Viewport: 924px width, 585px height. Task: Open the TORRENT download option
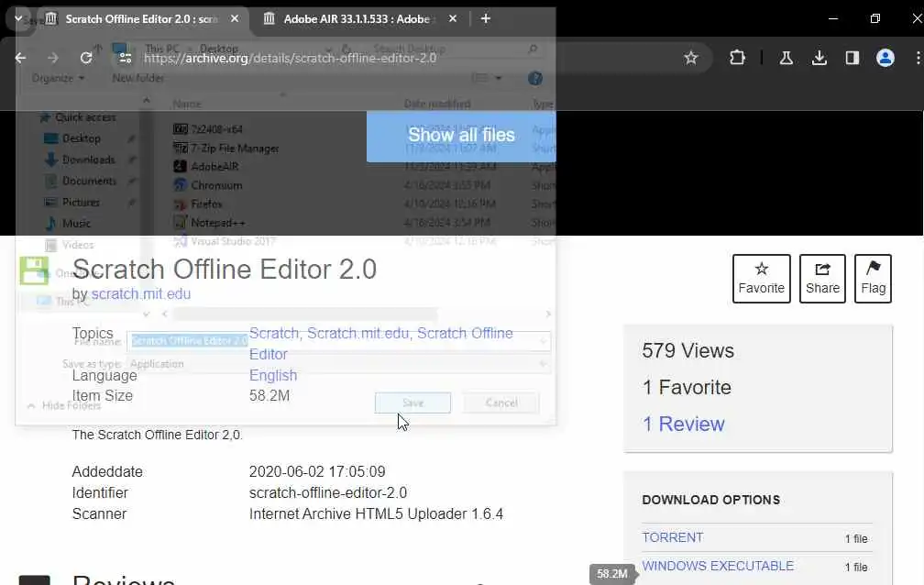tap(673, 538)
